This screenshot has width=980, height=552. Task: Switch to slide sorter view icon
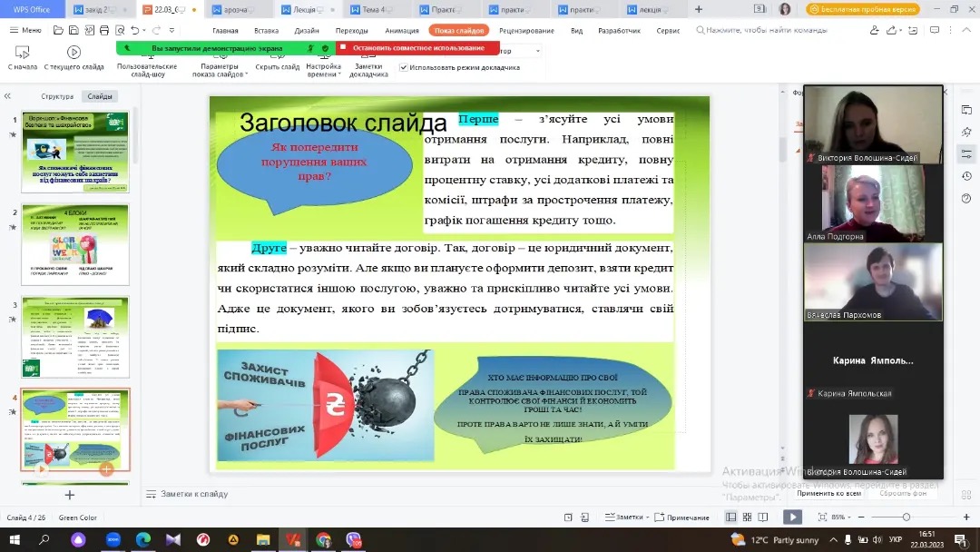747,517
